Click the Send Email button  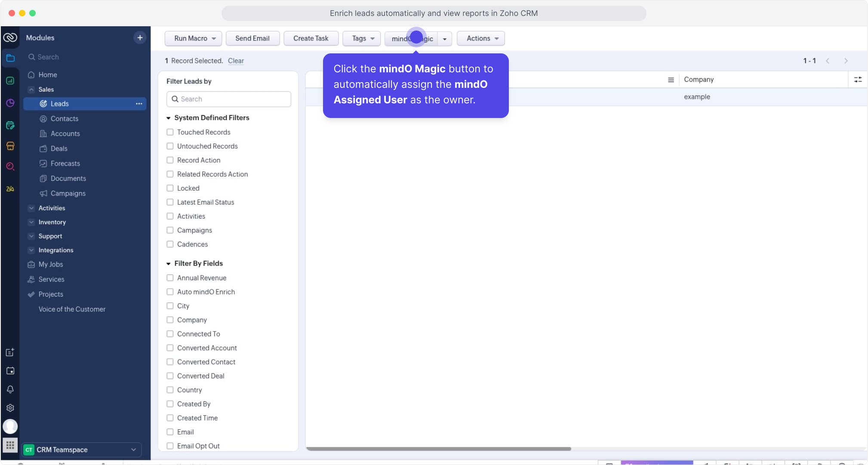coord(252,38)
